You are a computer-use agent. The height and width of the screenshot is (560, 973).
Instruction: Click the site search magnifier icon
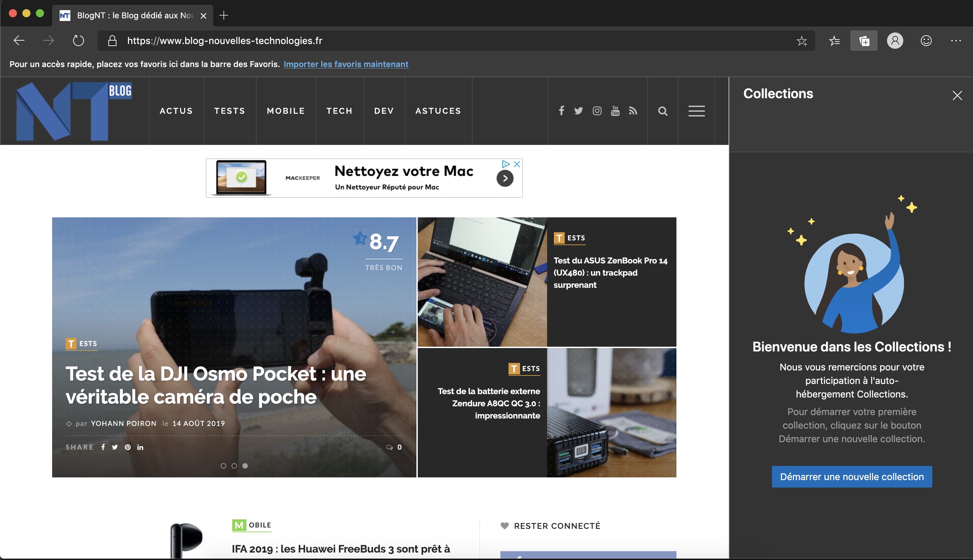(663, 111)
